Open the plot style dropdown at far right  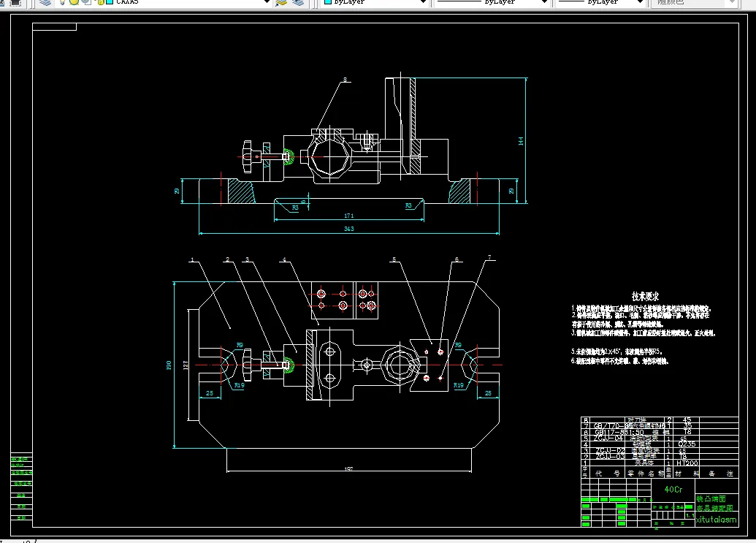pyautogui.click(x=695, y=2)
